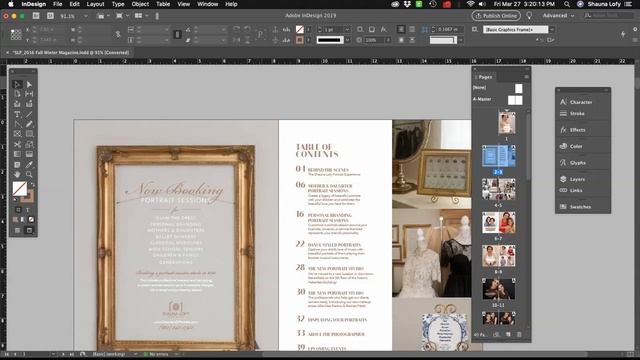
Task: Select the Pen tool
Action: [18, 124]
